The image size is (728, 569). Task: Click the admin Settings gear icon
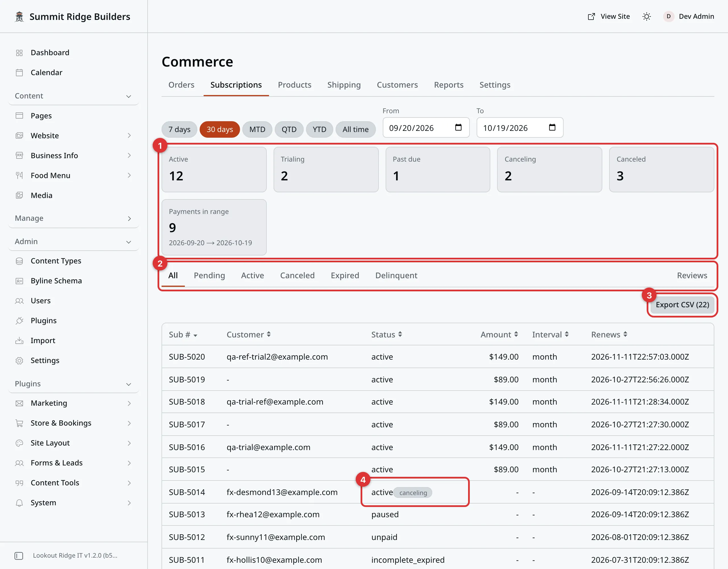point(19,360)
